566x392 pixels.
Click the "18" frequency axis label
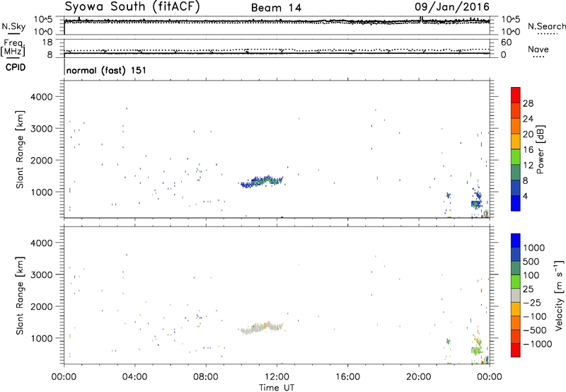[x=47, y=42]
